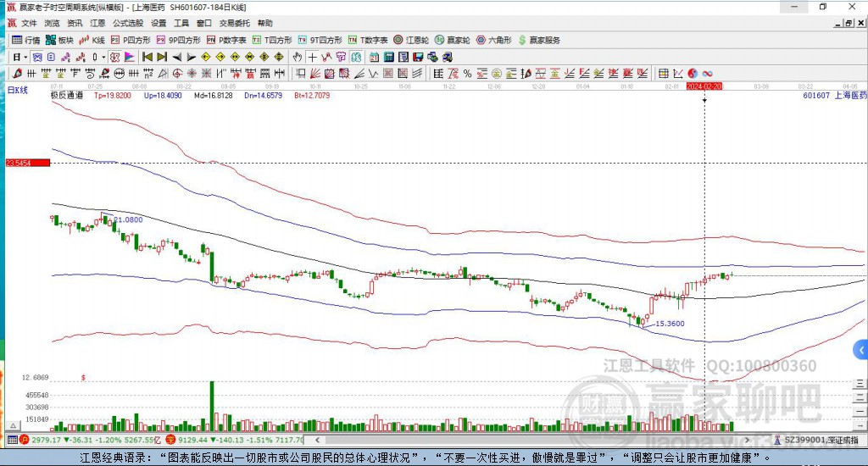
Task: Open the P数字表 tool
Action: tap(226, 40)
